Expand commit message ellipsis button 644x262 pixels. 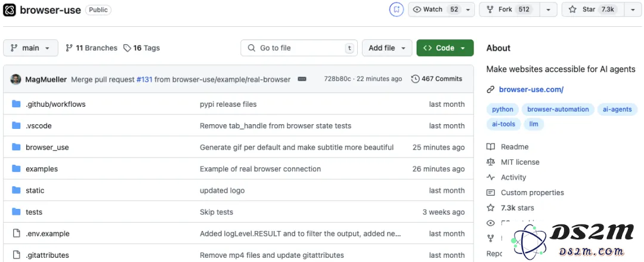click(x=302, y=79)
